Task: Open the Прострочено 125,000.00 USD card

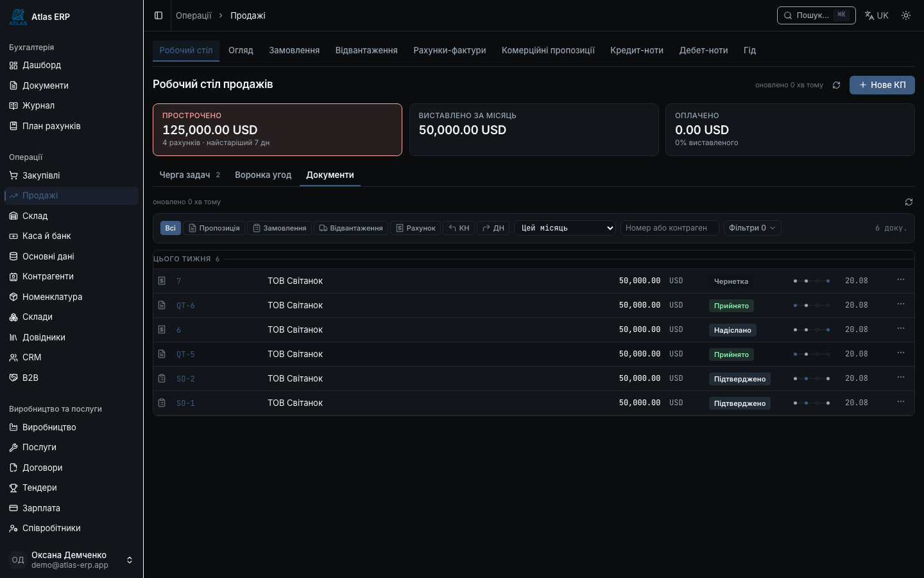Action: 277,130
